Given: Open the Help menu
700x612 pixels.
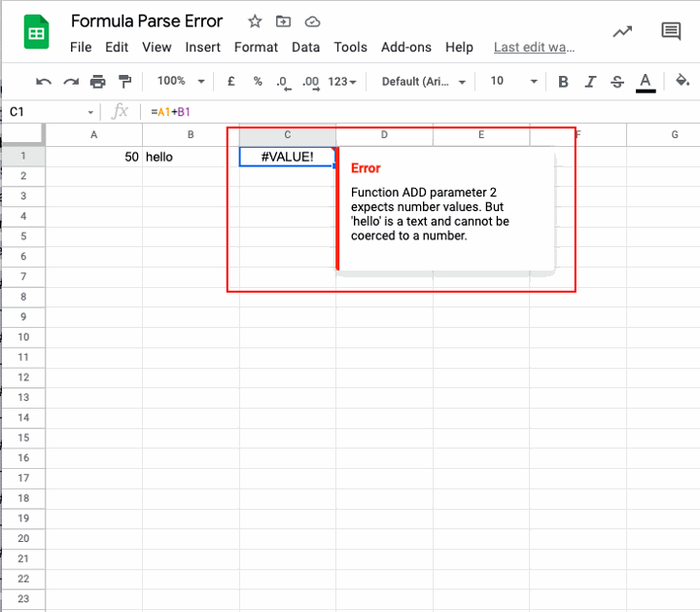Looking at the screenshot, I should point(459,47).
